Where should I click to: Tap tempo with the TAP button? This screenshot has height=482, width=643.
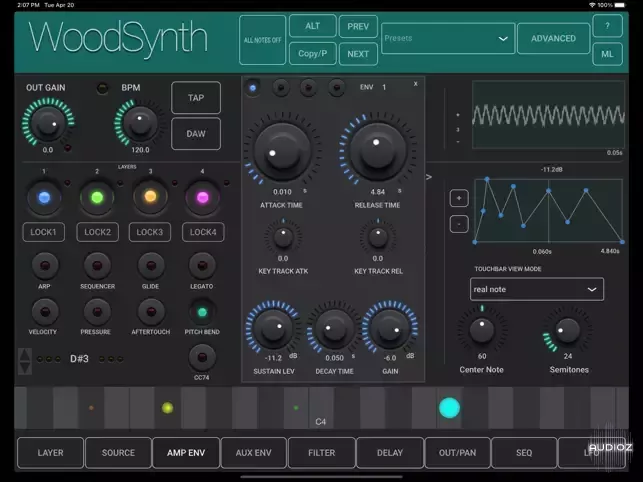pos(196,98)
